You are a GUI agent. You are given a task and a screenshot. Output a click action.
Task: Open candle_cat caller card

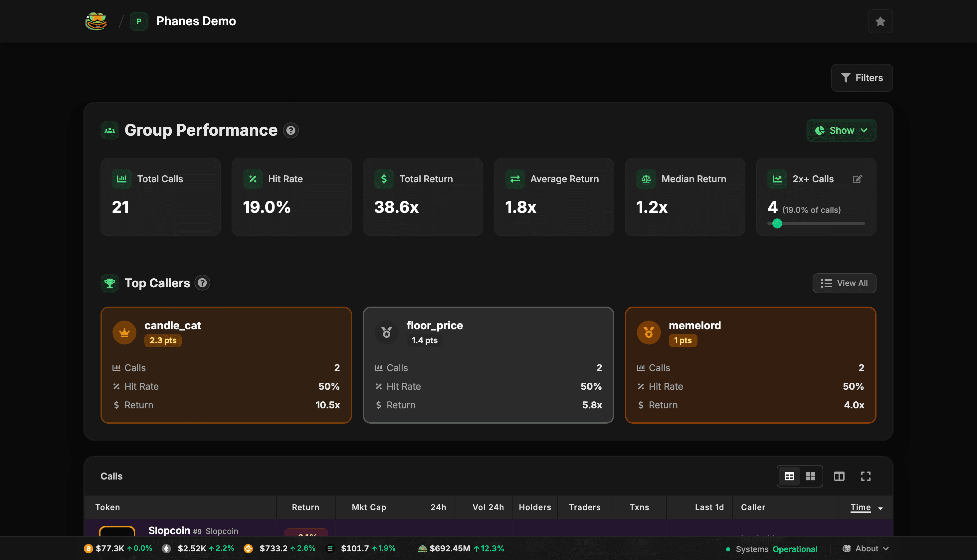[226, 365]
